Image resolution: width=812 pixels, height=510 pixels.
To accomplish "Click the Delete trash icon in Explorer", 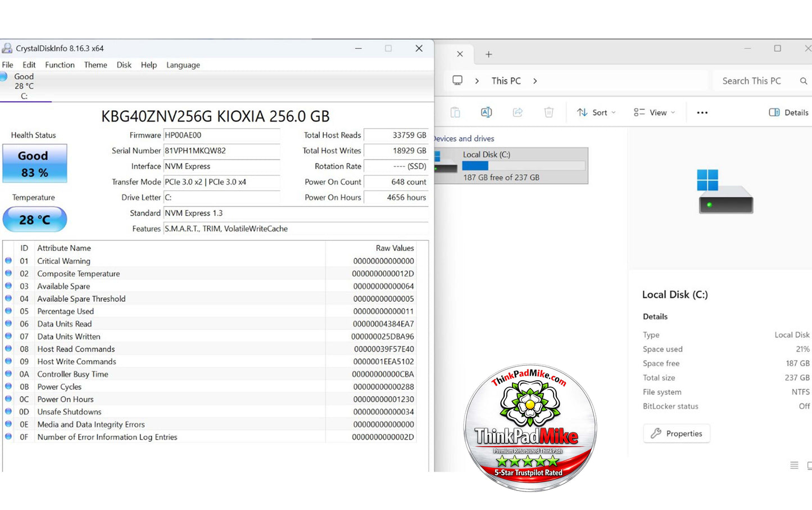I will coord(549,112).
